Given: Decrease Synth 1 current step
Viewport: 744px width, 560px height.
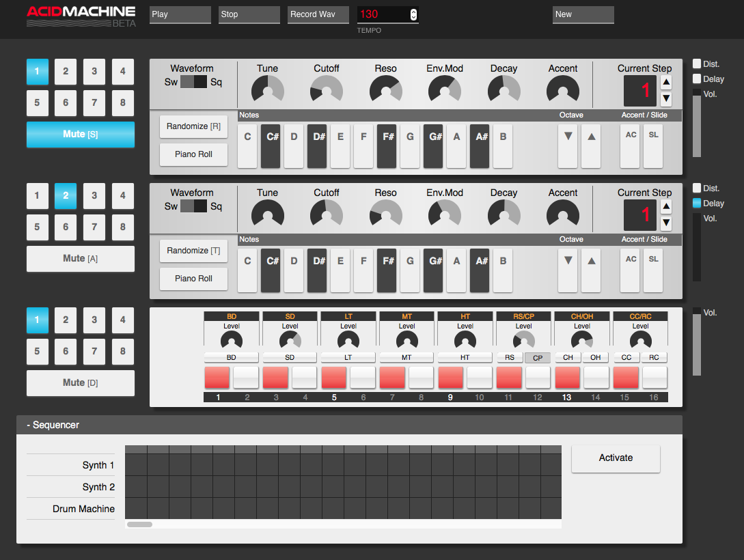Looking at the screenshot, I should click(666, 98).
